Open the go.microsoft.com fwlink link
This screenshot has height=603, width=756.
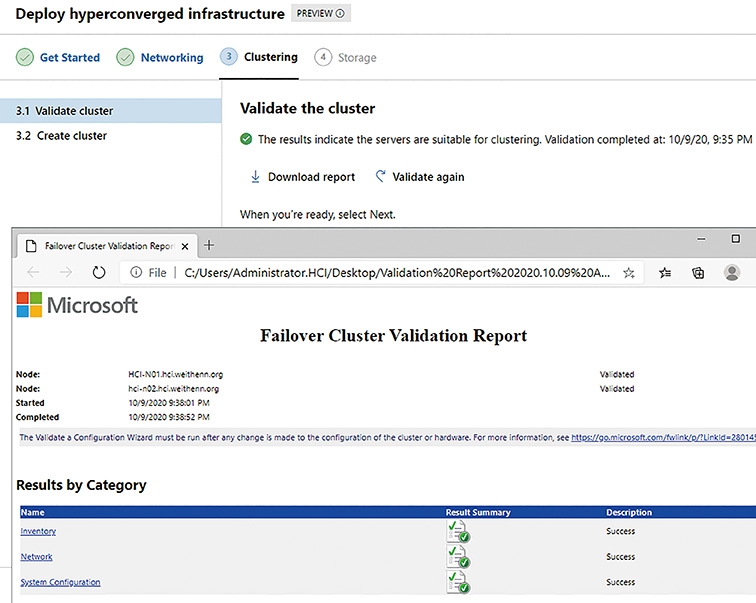(663, 438)
